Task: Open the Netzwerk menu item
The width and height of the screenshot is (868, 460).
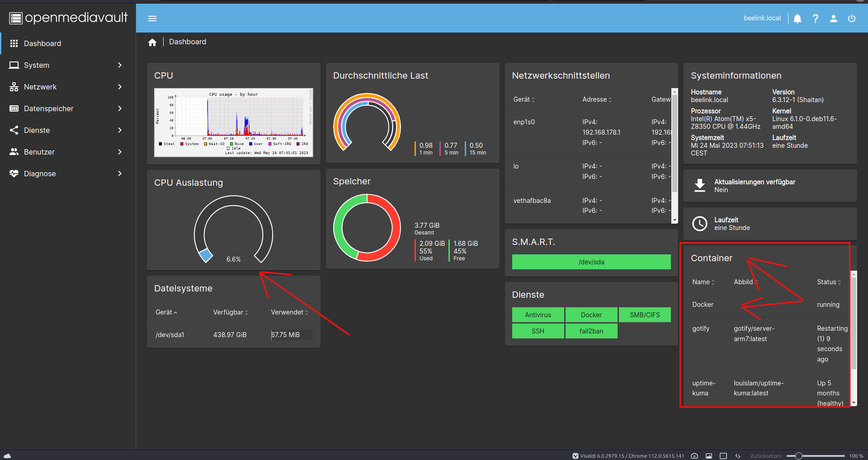Action: (x=68, y=87)
